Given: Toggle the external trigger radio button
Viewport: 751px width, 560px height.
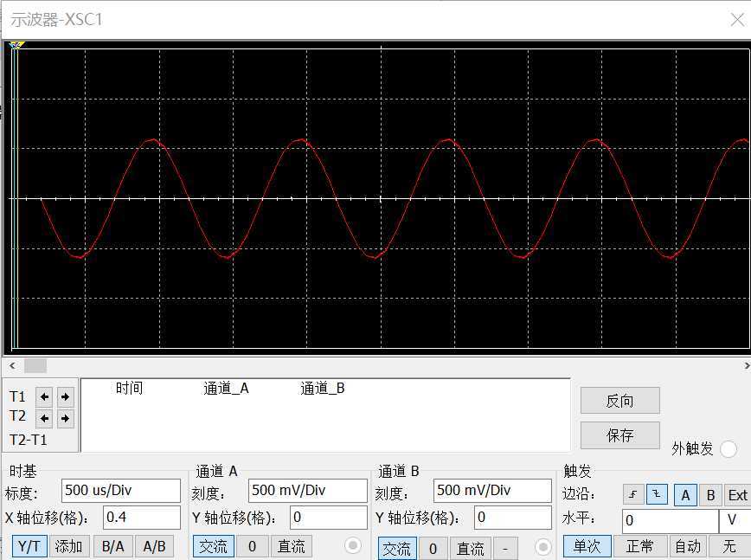Looking at the screenshot, I should coord(729,449).
